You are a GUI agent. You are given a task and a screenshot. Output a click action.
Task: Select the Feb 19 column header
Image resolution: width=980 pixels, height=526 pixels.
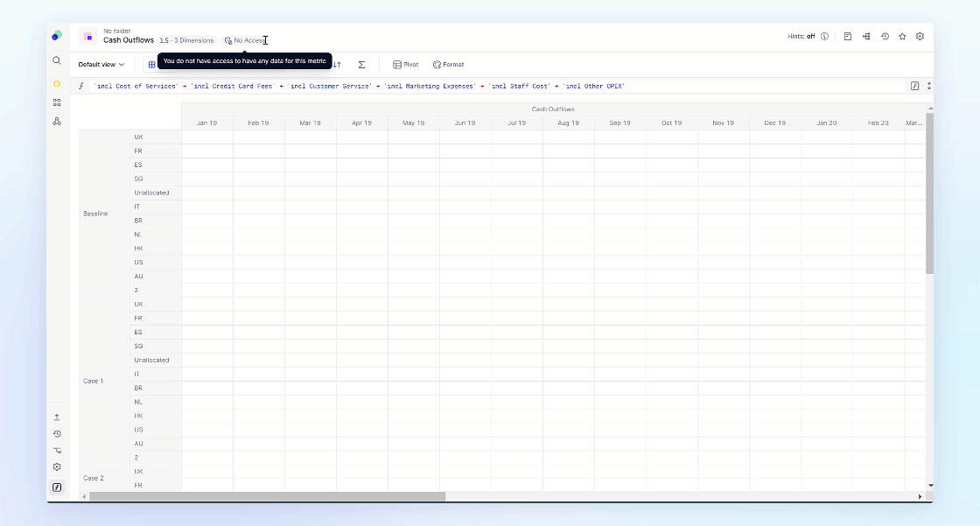259,123
